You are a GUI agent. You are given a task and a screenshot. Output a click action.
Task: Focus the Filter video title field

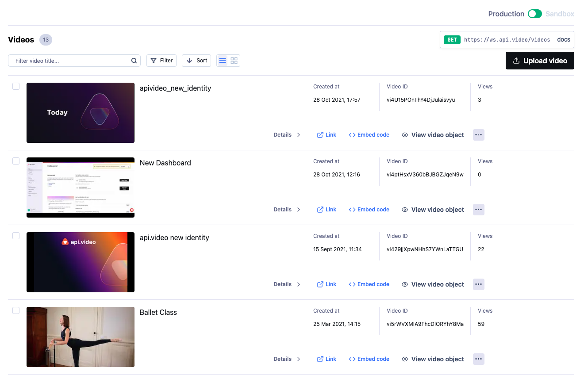click(x=74, y=61)
